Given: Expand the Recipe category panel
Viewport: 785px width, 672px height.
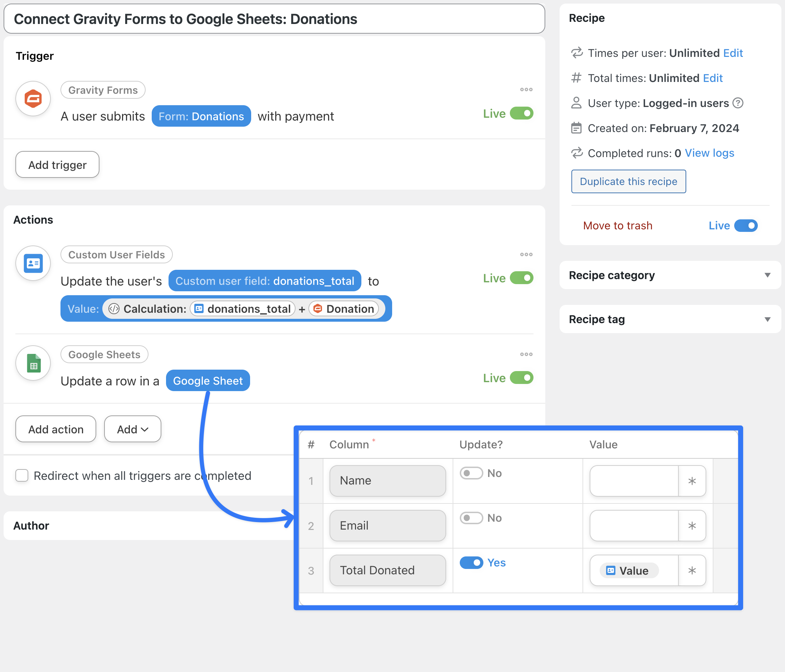Looking at the screenshot, I should click(x=767, y=275).
